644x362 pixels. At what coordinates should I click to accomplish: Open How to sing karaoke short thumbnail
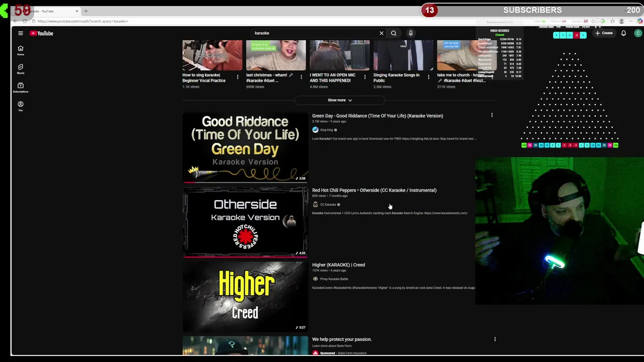click(x=212, y=55)
